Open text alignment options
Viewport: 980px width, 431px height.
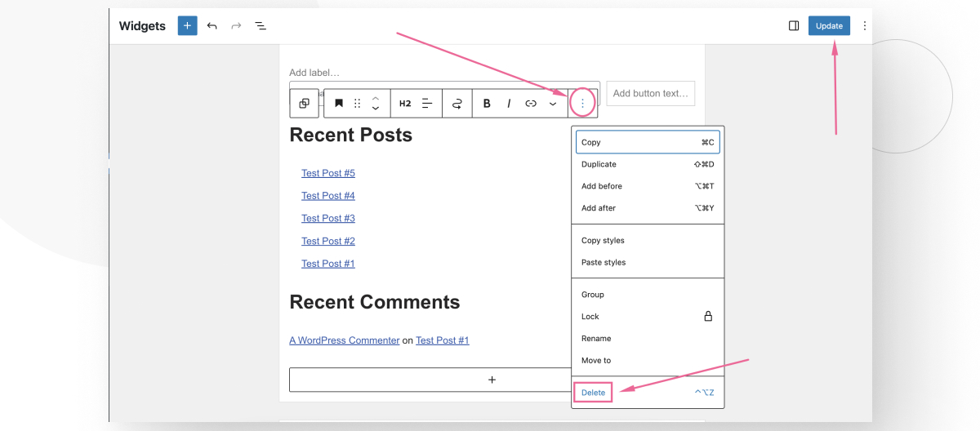tap(427, 104)
